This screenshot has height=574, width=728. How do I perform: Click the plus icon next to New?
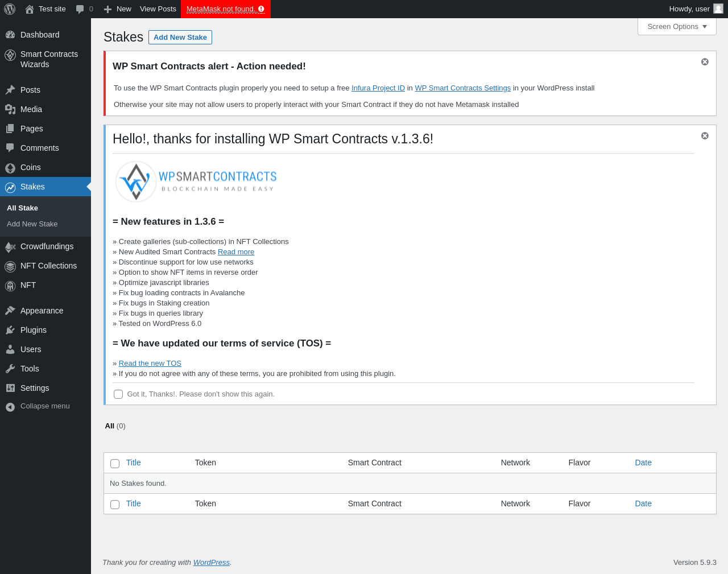[107, 9]
